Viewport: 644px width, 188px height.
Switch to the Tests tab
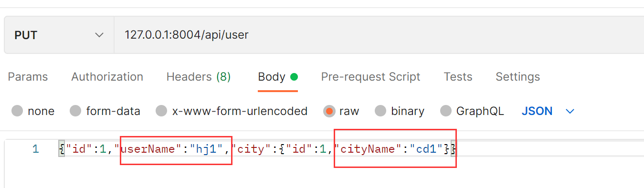pos(458,77)
